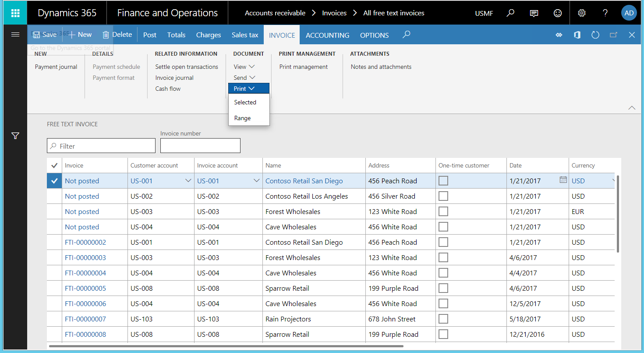Open the app launcher waffle icon

point(15,13)
